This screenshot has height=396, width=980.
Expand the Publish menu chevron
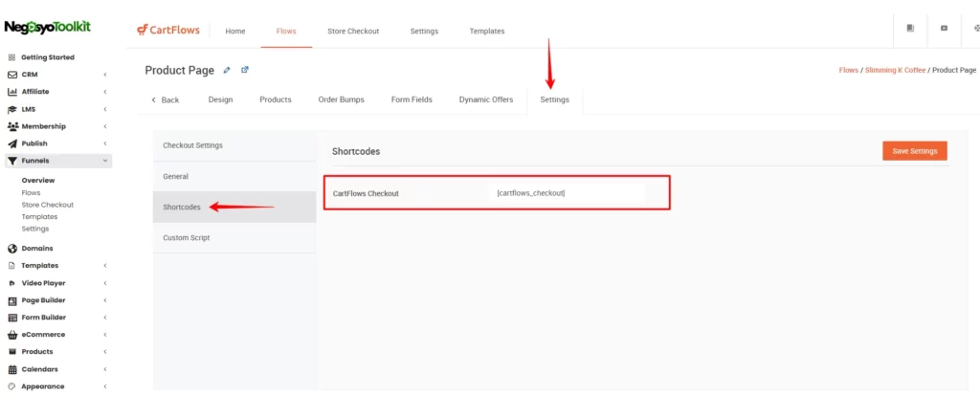[x=105, y=143]
